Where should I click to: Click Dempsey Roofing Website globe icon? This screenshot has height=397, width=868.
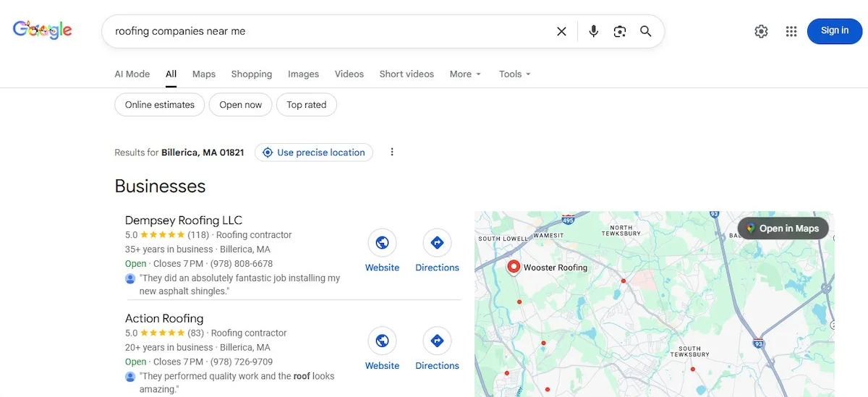coord(382,243)
